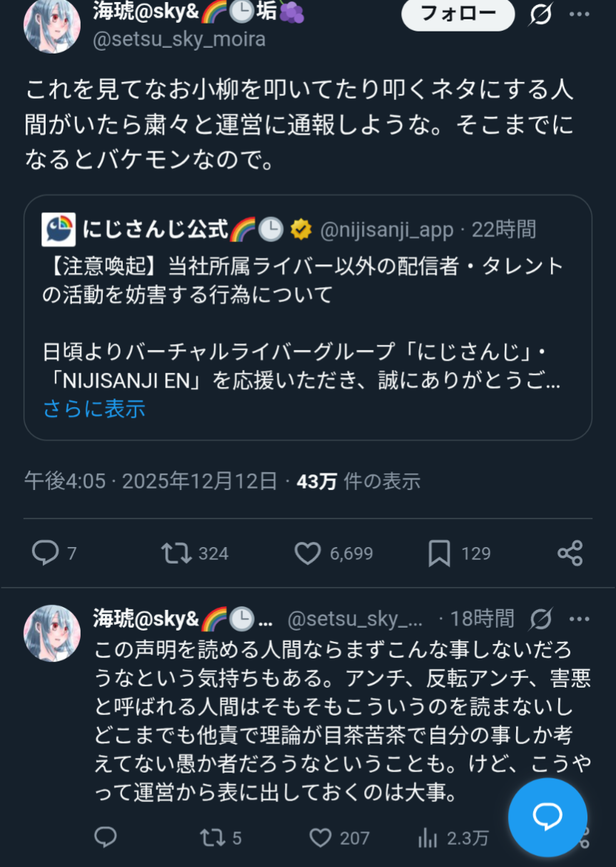Open main tweet author's profile picture
The image size is (616, 867).
(x=51, y=26)
